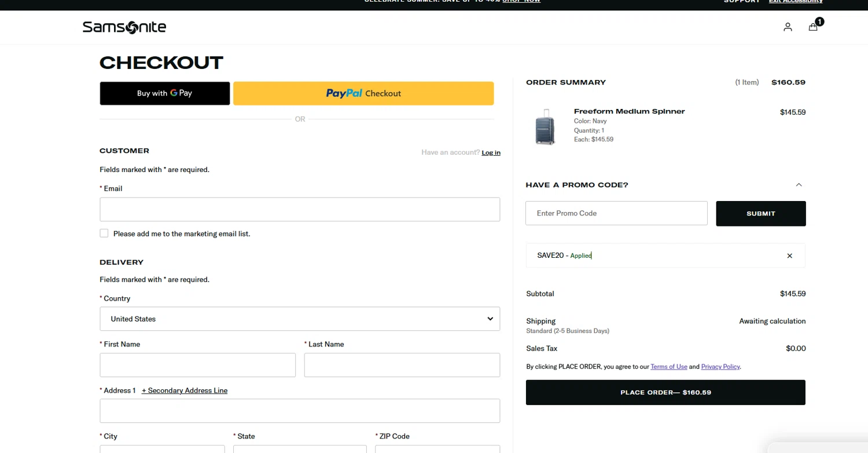
Task: Click the Log in link
Action: (491, 153)
